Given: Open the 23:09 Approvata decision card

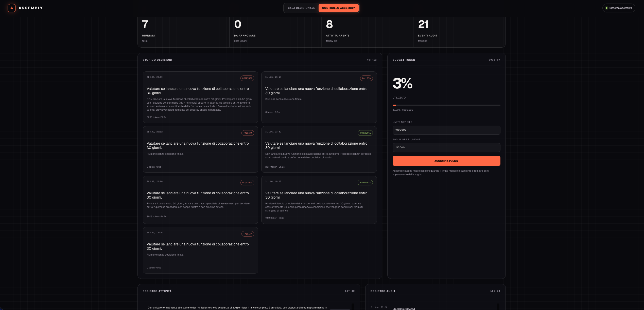Looking at the screenshot, I should (319, 149).
